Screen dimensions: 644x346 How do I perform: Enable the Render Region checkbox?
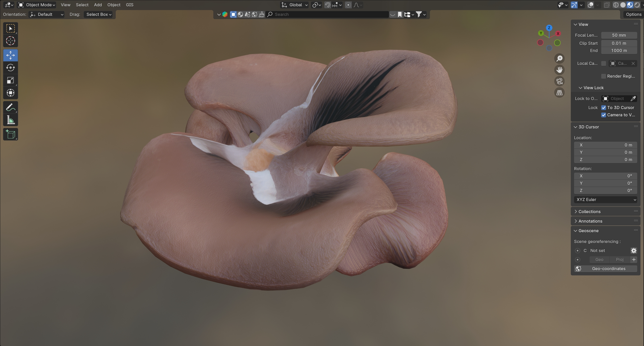603,76
